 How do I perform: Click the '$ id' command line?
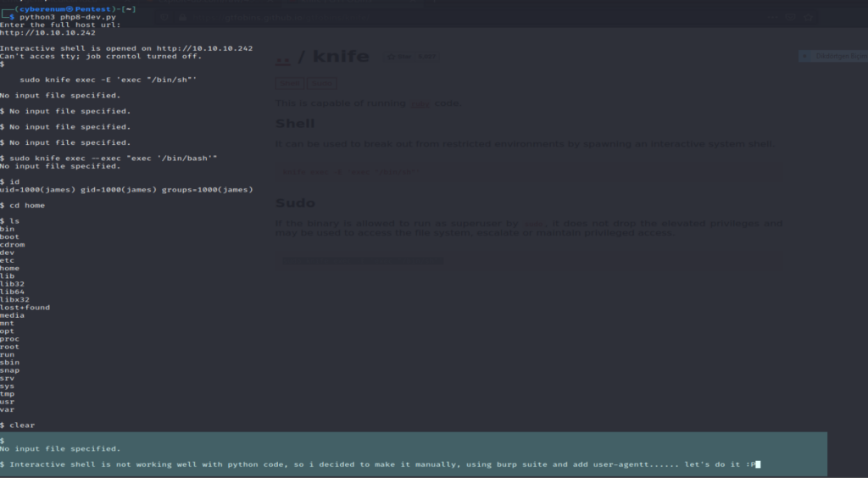pos(10,182)
